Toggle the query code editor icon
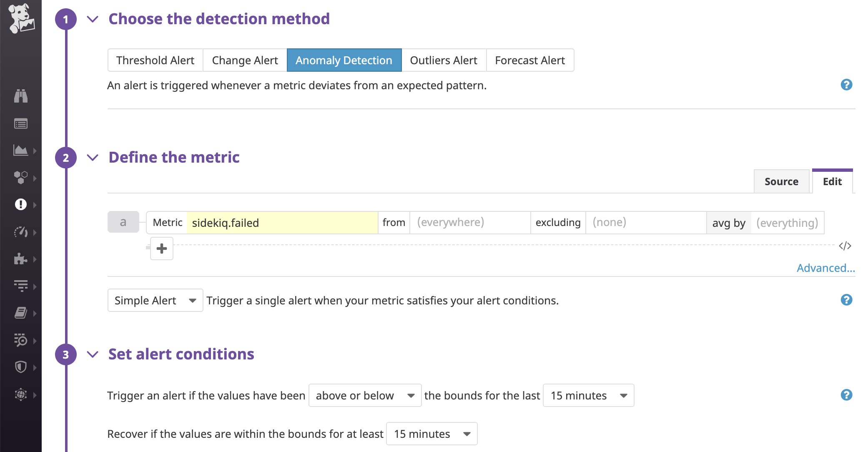This screenshot has height=452, width=868. [x=845, y=246]
